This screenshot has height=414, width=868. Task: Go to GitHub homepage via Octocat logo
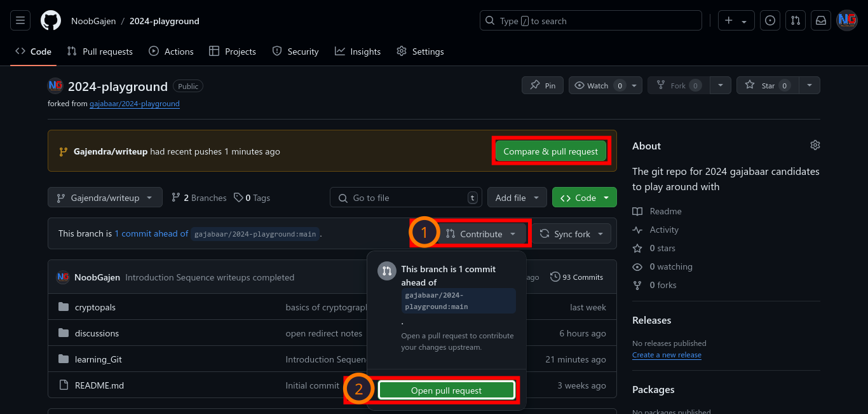pyautogui.click(x=51, y=21)
